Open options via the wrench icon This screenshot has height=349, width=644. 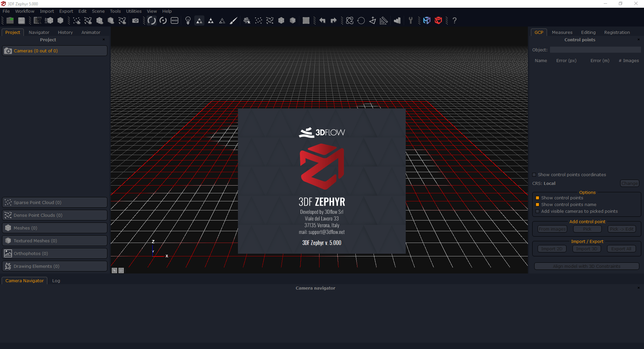pos(410,20)
